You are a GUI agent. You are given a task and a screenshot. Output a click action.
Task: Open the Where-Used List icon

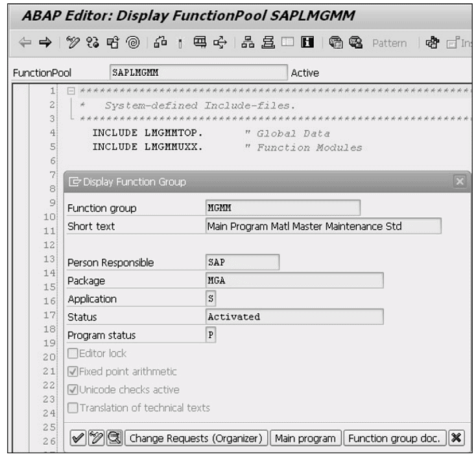[x=220, y=43]
